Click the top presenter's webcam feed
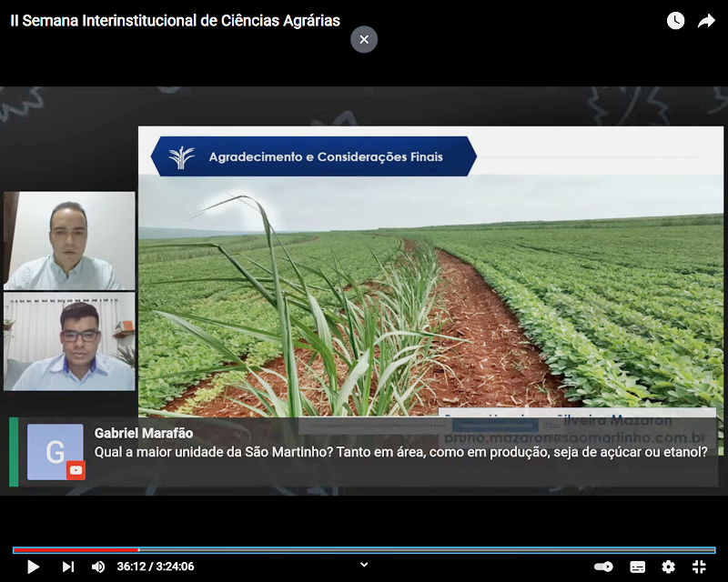Viewport: 728px width, 582px height. 69,241
